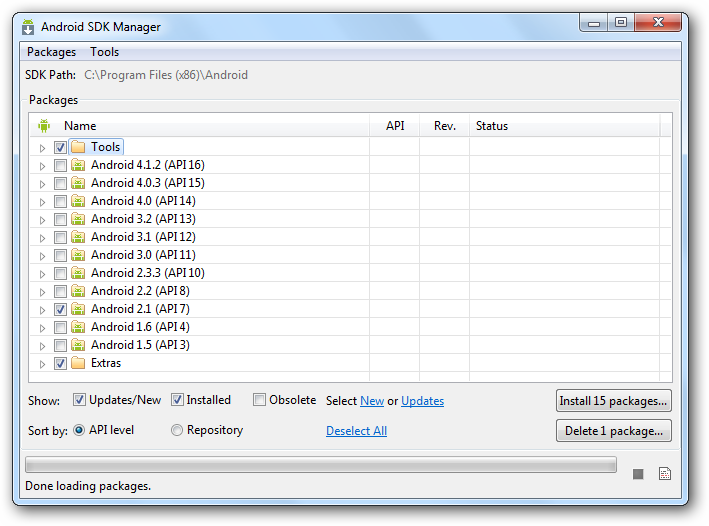709x526 pixels.
Task: Expand the Android 3.0 (API 11) node
Action: pos(43,256)
